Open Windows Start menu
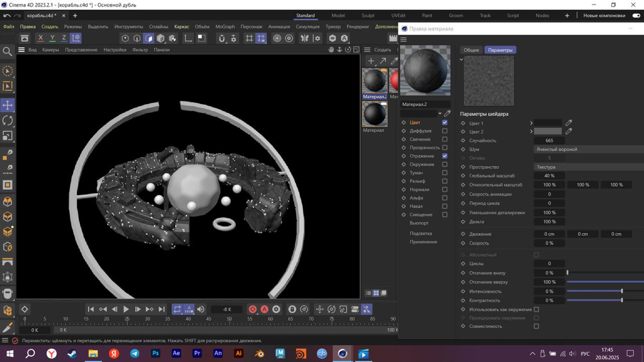The image size is (644, 362). point(9,353)
